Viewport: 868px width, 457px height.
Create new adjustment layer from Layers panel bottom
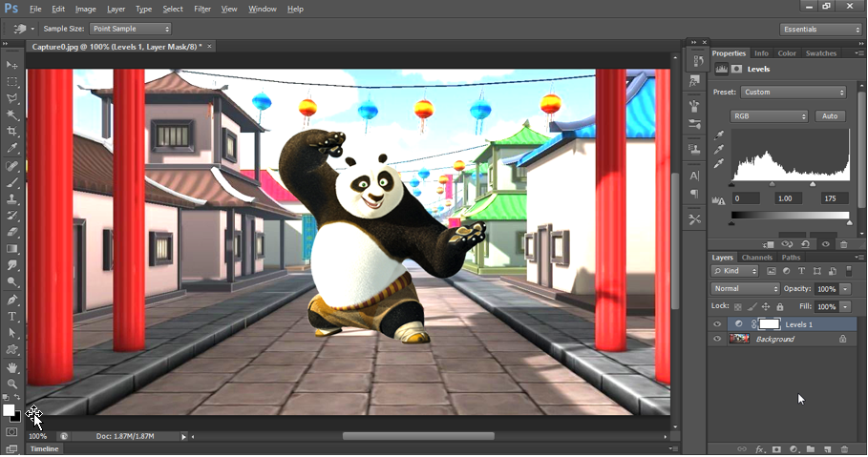coord(794,449)
